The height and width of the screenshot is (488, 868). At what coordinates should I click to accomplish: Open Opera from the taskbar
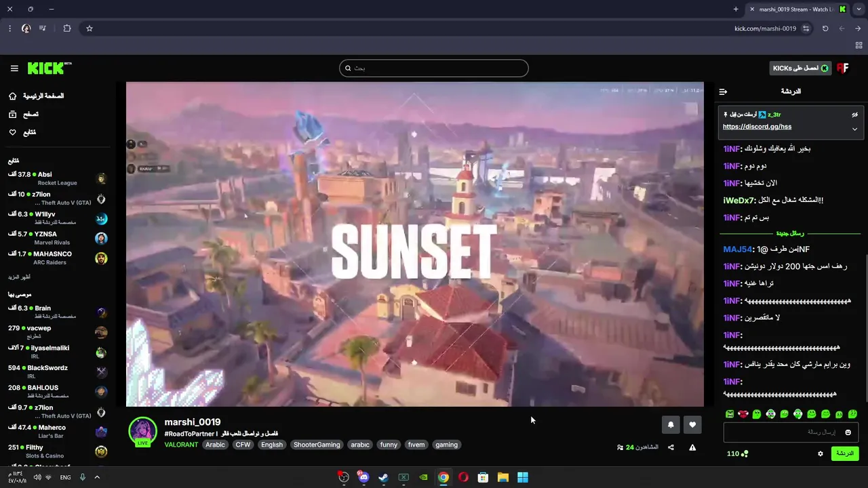point(463,477)
